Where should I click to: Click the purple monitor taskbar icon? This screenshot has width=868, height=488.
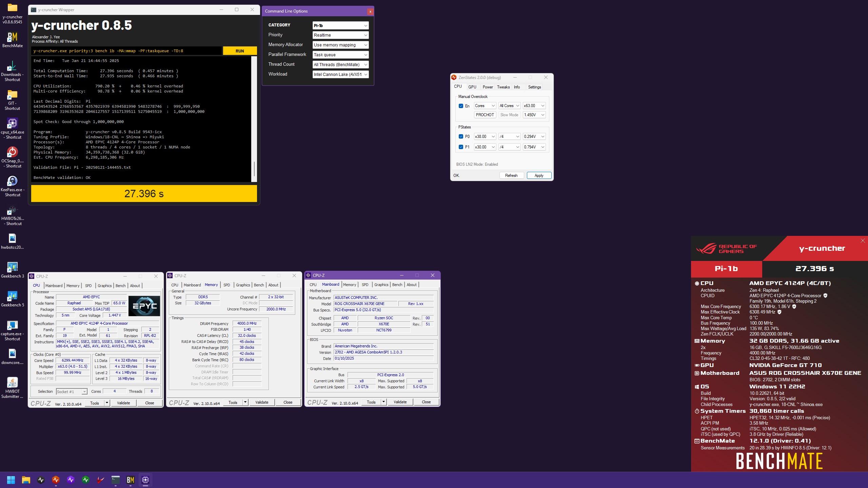71,480
